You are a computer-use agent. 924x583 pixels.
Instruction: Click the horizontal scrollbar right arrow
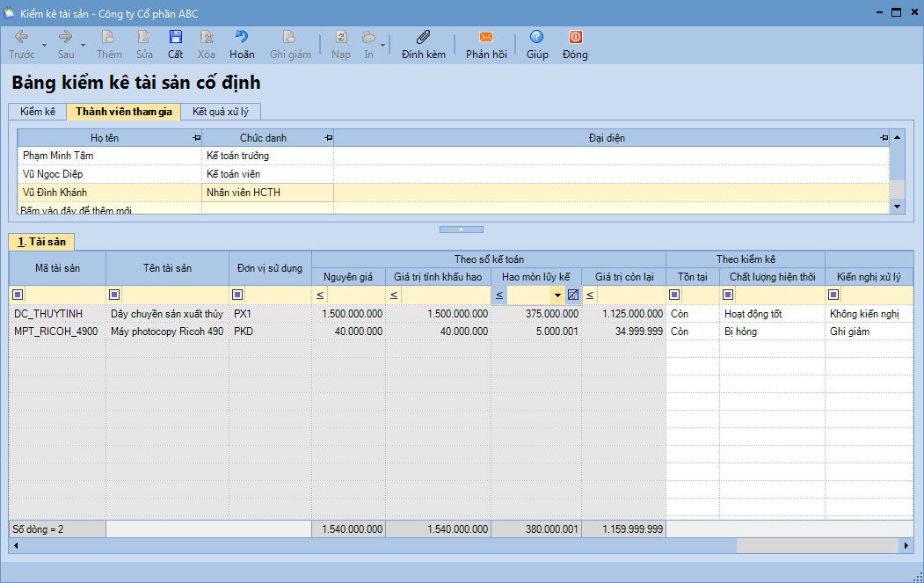pos(907,546)
